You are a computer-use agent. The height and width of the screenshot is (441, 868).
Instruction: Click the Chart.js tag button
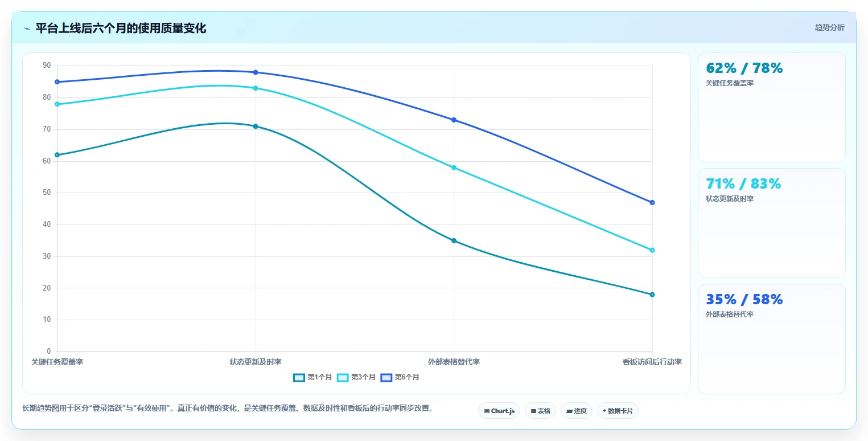tap(499, 411)
